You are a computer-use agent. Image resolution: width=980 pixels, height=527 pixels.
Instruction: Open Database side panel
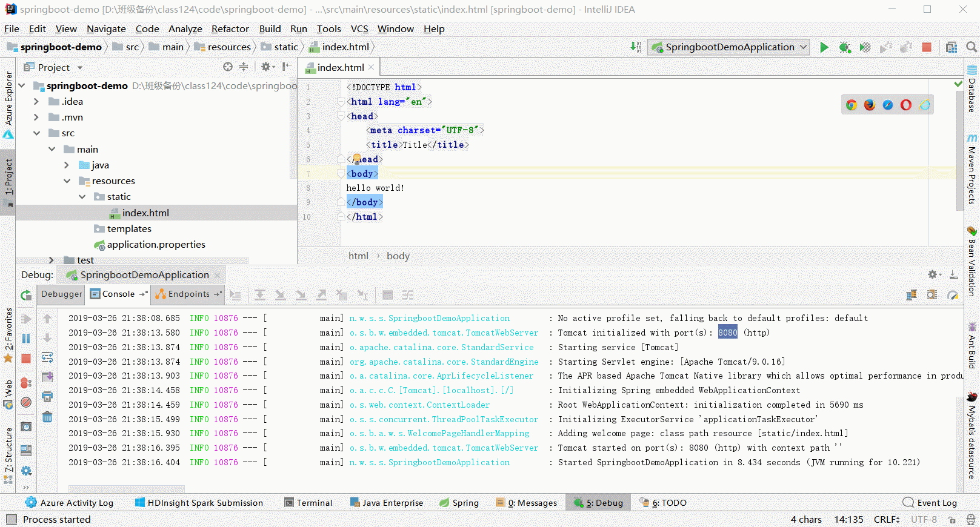click(972, 89)
